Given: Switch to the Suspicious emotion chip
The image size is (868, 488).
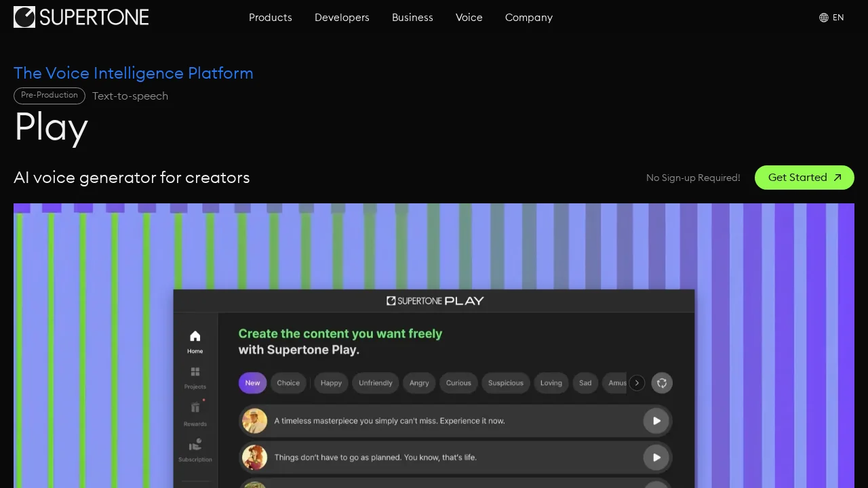Looking at the screenshot, I should (x=505, y=383).
